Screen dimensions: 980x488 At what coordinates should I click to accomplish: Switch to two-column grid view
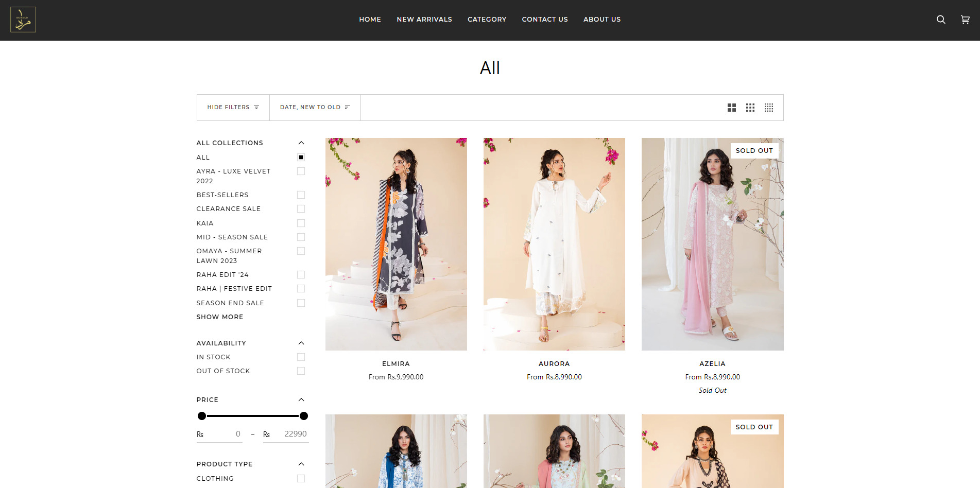click(731, 108)
